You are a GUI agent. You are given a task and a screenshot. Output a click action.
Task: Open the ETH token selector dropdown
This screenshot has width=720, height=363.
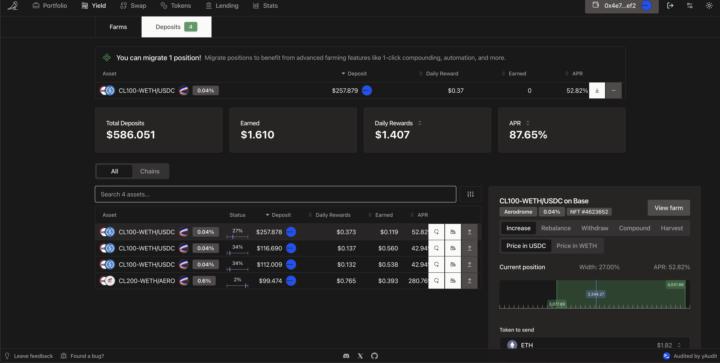tap(594, 345)
